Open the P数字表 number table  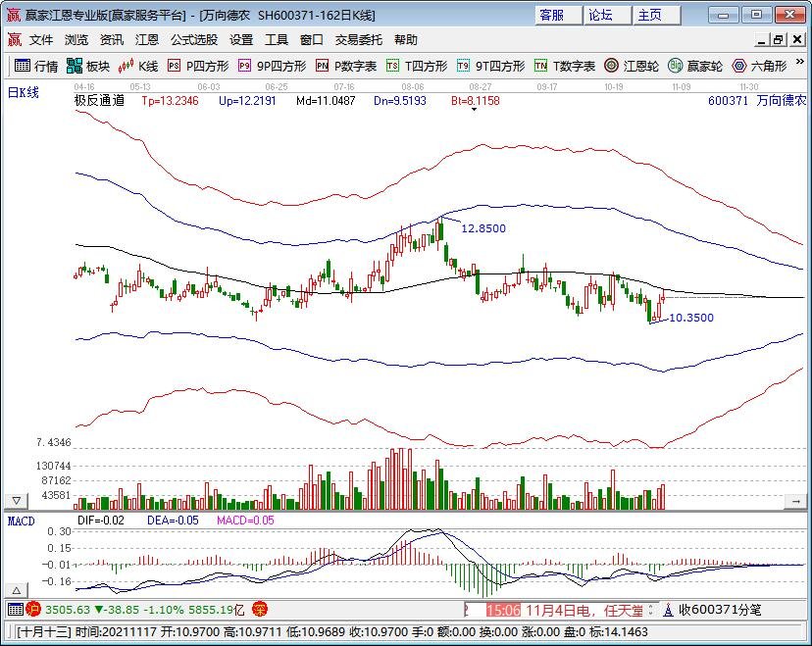(346, 66)
